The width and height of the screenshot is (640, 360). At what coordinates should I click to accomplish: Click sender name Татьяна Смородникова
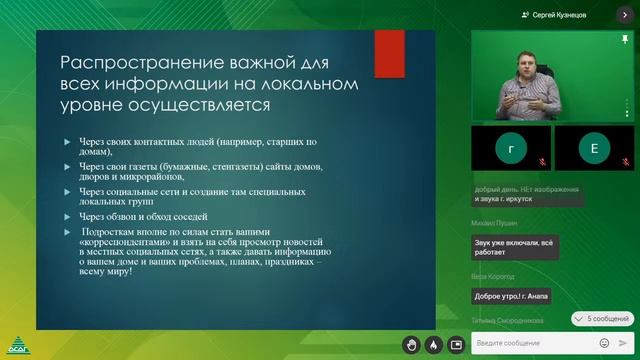tap(507, 320)
